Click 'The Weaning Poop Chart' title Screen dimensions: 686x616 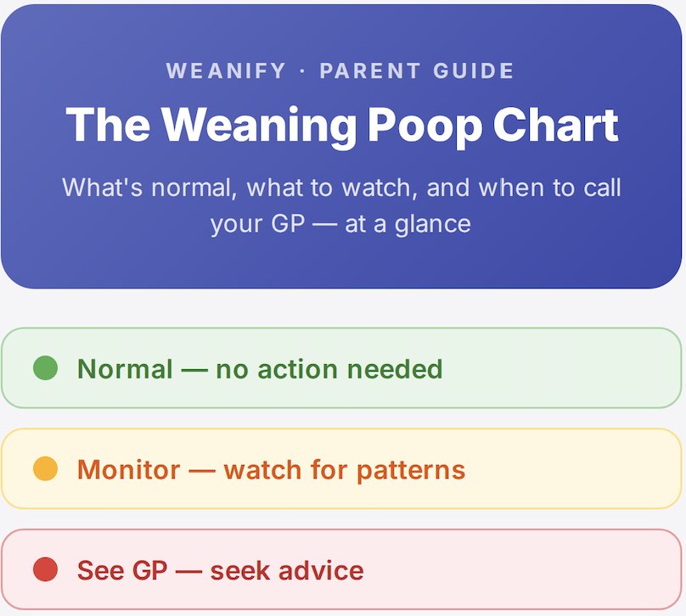[341, 126]
